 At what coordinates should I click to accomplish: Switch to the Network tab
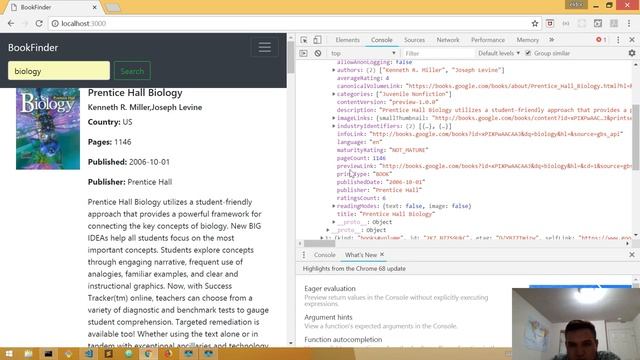[448, 40]
